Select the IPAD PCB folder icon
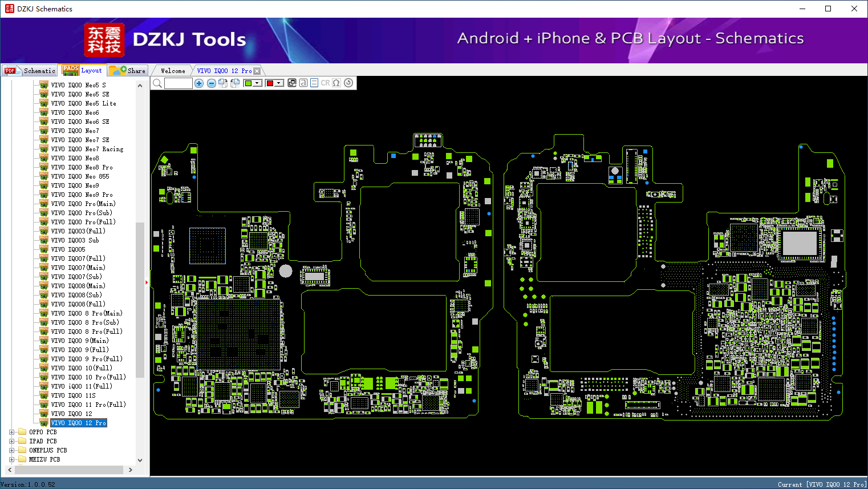This screenshot has width=868, height=489. click(x=22, y=441)
